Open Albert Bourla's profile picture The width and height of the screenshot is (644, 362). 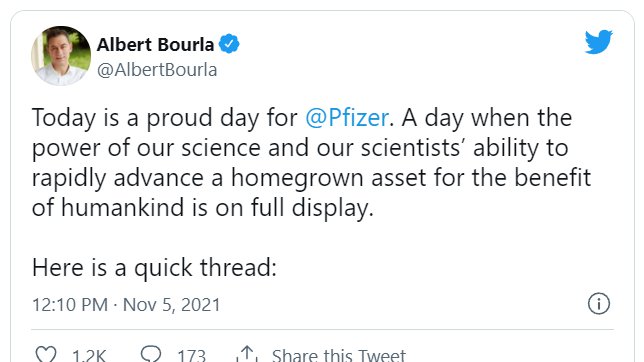tap(61, 55)
